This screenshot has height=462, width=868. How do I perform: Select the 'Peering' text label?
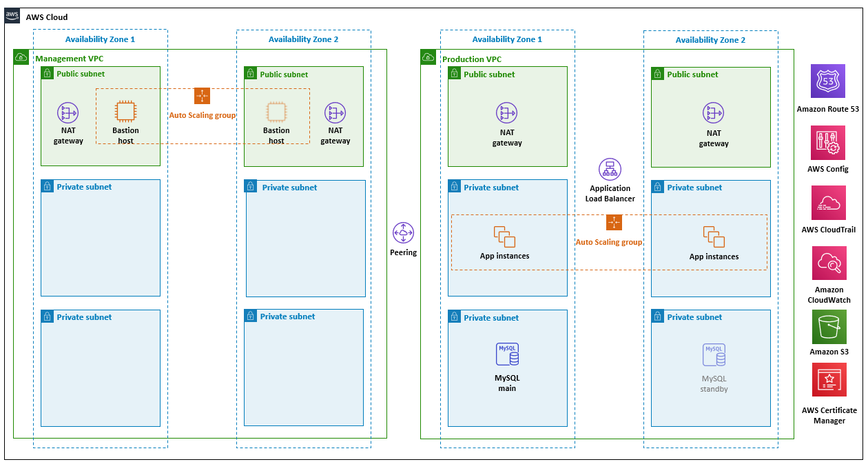pyautogui.click(x=403, y=252)
